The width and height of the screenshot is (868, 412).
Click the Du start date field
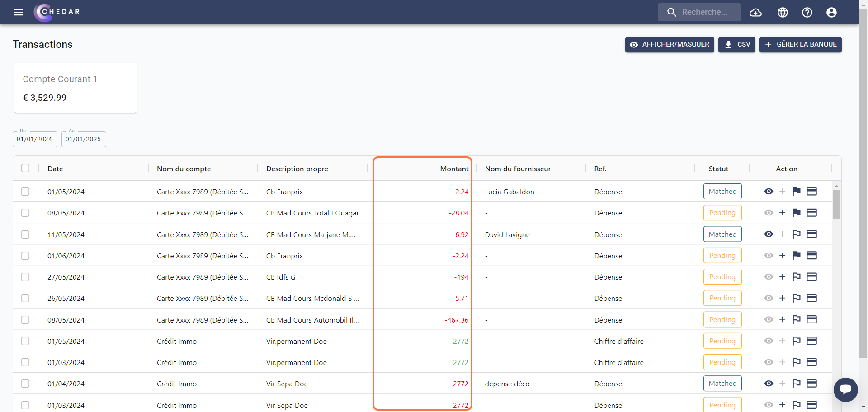(35, 139)
